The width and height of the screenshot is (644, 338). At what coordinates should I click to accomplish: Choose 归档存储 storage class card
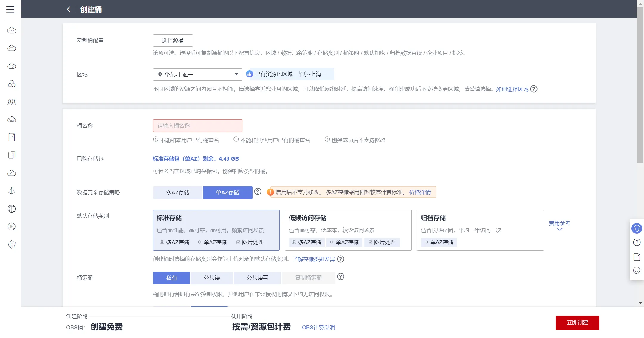(480, 230)
